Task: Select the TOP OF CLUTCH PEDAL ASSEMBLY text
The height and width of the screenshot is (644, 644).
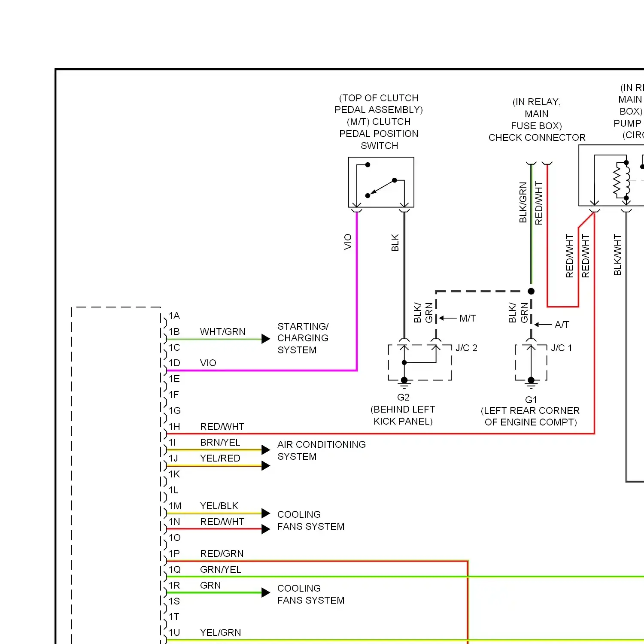Action: [x=379, y=104]
